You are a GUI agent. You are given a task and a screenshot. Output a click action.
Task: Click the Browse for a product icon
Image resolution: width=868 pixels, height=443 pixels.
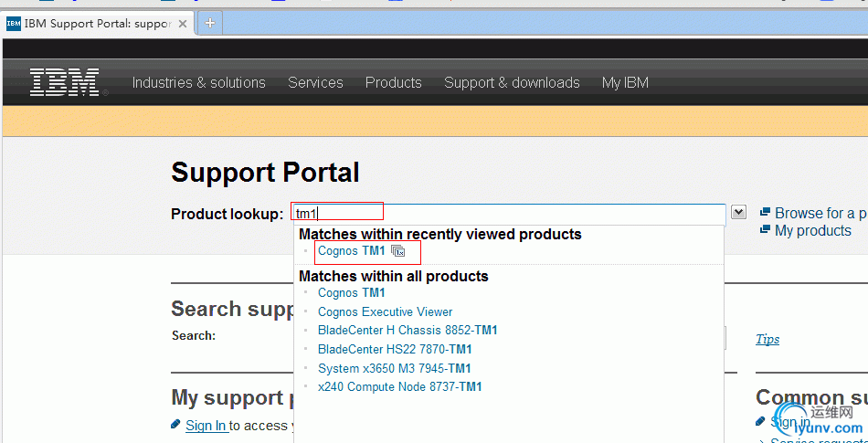(766, 213)
